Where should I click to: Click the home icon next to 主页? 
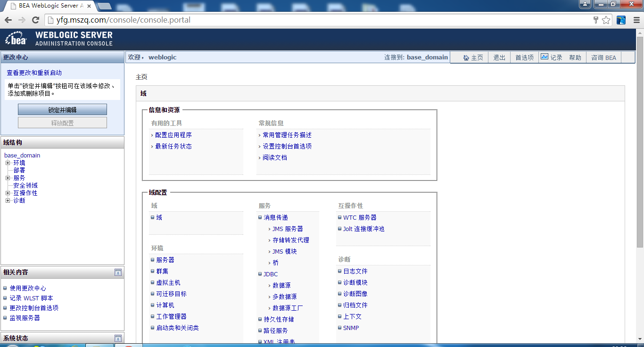tap(466, 58)
